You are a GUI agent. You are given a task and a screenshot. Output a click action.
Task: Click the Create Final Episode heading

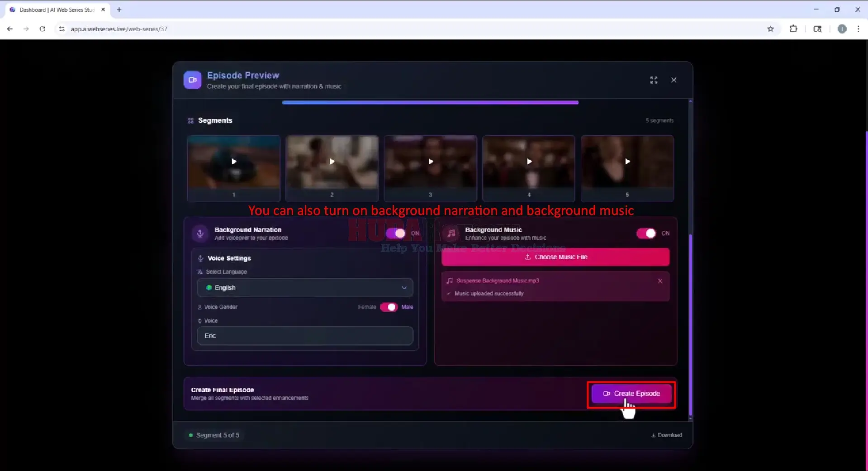click(223, 390)
